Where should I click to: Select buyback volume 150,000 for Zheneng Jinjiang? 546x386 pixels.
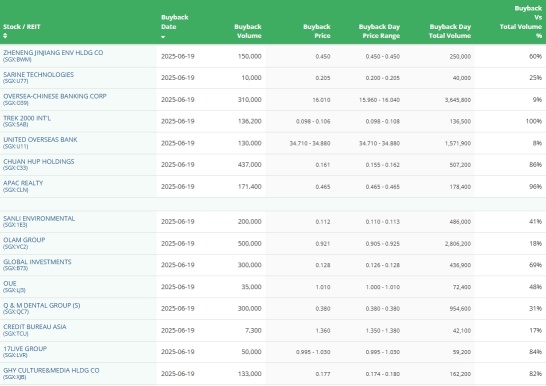click(250, 56)
